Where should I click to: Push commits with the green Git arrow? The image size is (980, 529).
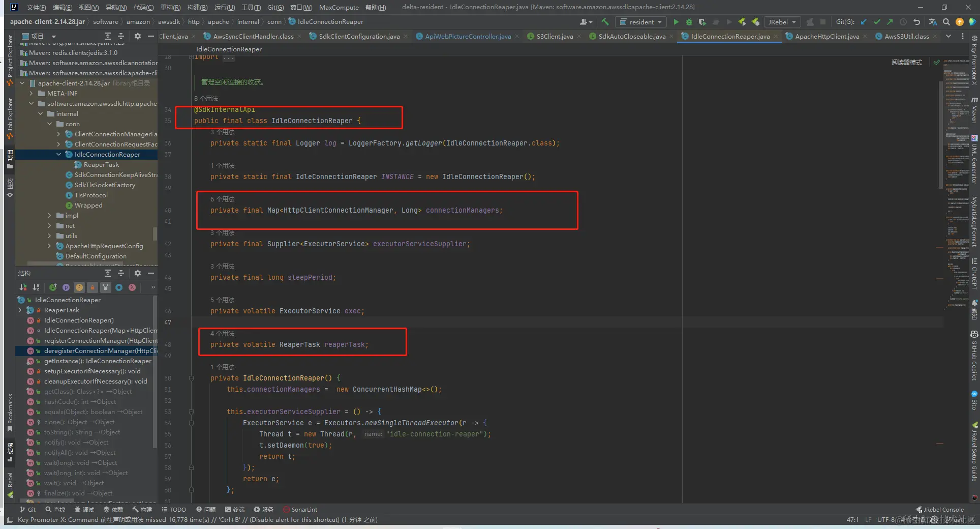(890, 22)
